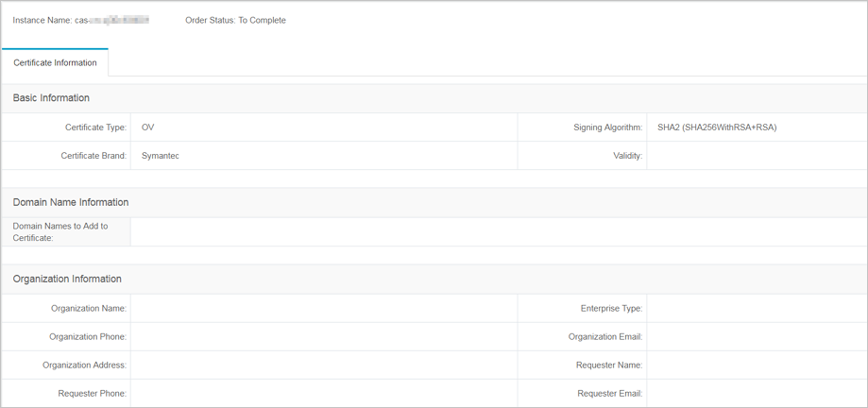Image resolution: width=868 pixels, height=408 pixels.
Task: Click the Requester Email field
Action: [x=757, y=393]
